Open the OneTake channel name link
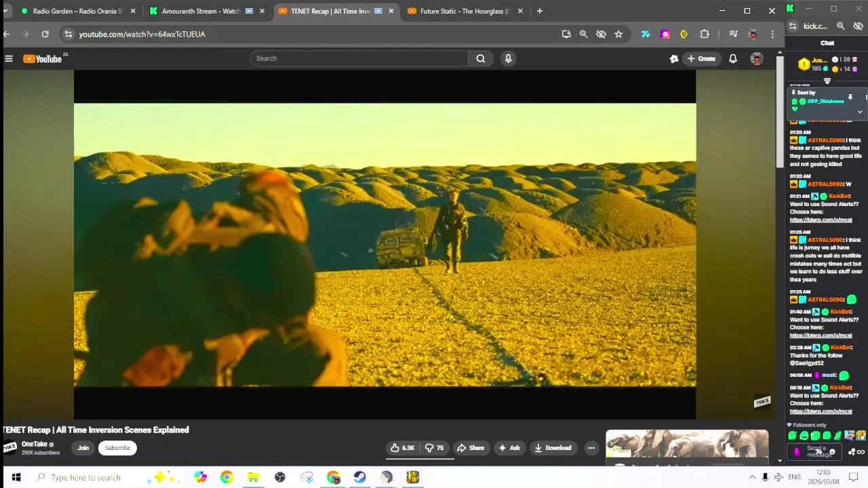 (x=34, y=445)
